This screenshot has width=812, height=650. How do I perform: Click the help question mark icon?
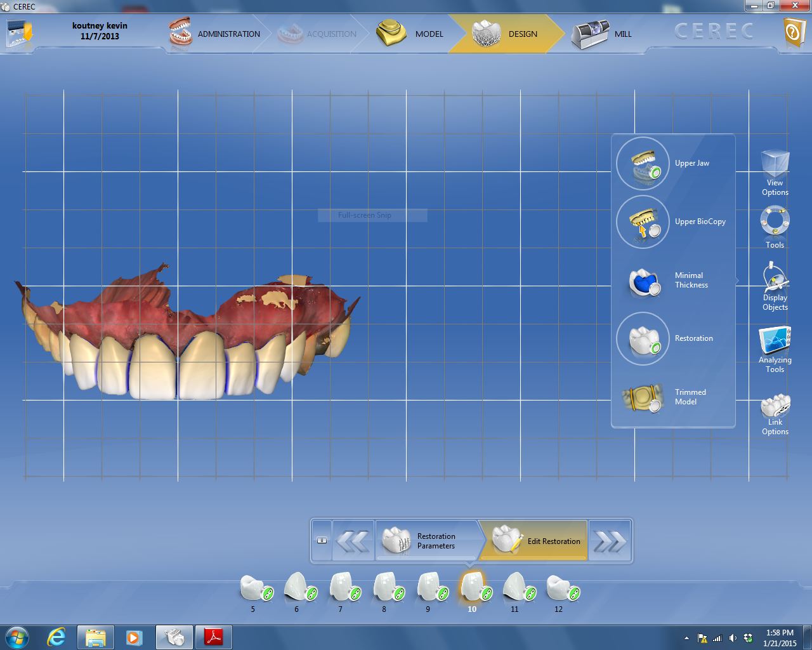click(x=794, y=32)
